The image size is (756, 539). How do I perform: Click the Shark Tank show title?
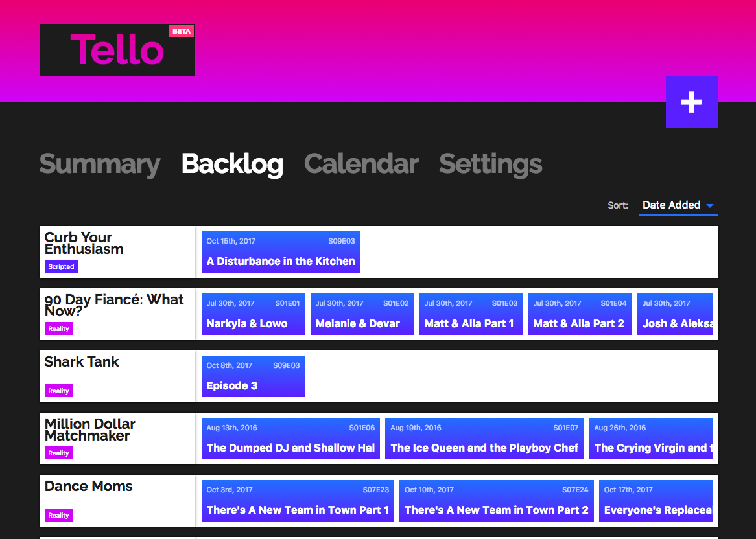(x=82, y=362)
